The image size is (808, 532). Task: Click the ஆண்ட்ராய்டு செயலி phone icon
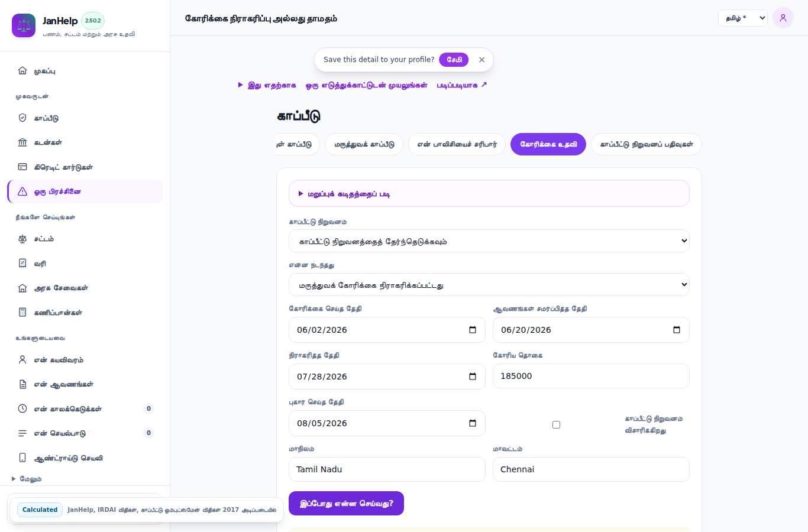(x=22, y=458)
